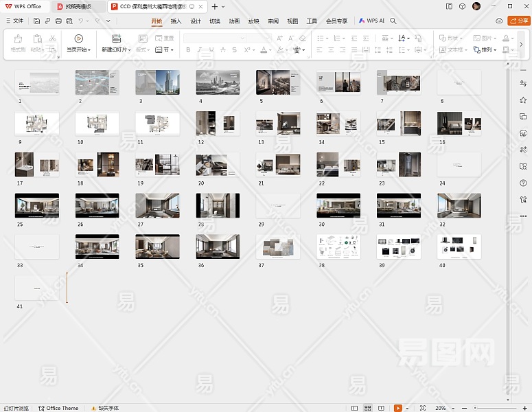Click the search magnifier icon in ribbon
The width and height of the screenshot is (532, 412).
click(x=393, y=21)
